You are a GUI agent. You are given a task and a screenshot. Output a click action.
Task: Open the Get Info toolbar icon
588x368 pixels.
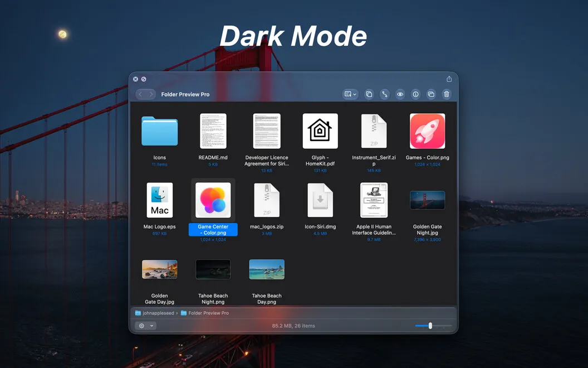415,94
